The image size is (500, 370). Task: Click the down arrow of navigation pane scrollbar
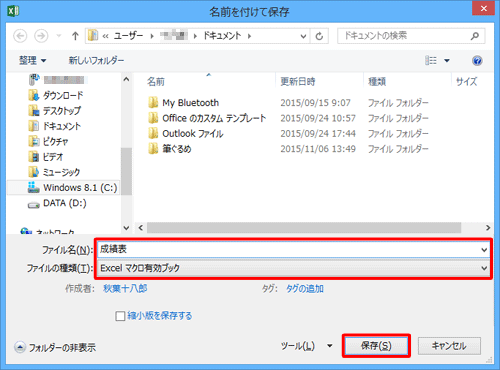pos(126,228)
